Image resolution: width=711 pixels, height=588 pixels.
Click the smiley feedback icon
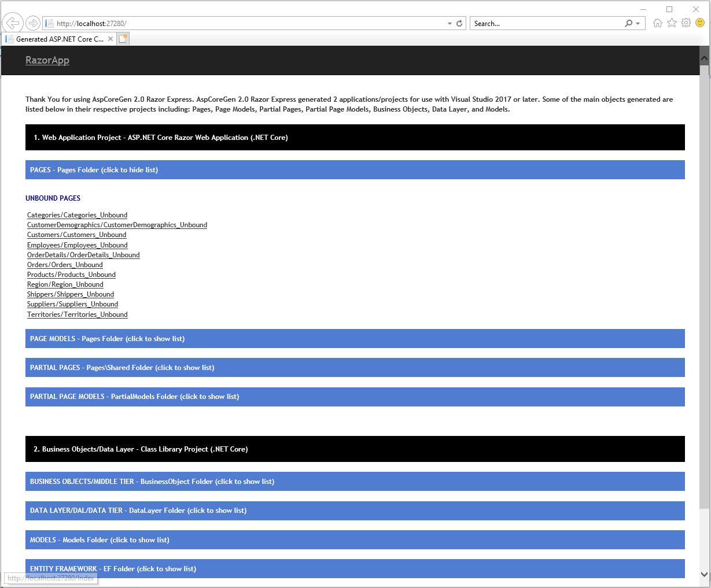point(700,23)
